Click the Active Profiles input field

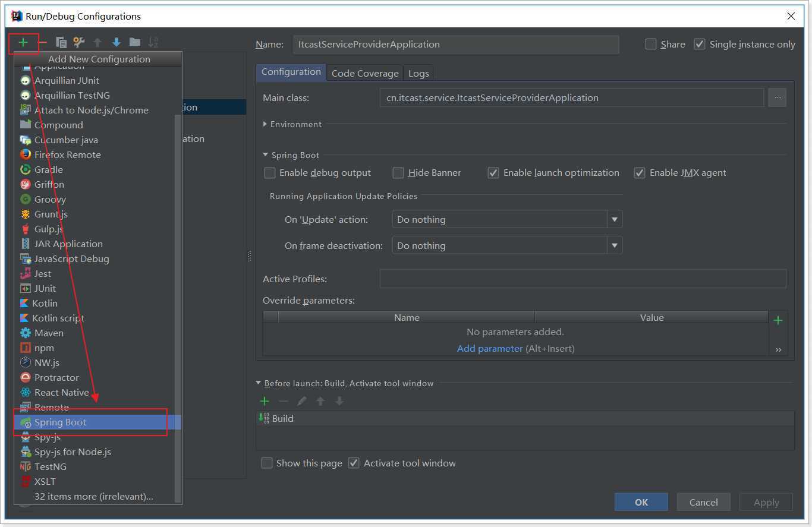click(583, 279)
